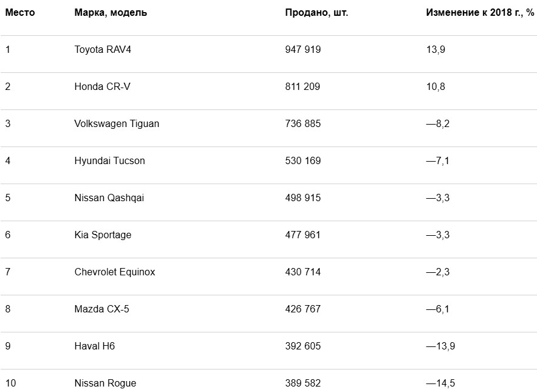The height and width of the screenshot is (392, 537).
Task: Select the Kia Sportage cell
Action: click(x=103, y=235)
